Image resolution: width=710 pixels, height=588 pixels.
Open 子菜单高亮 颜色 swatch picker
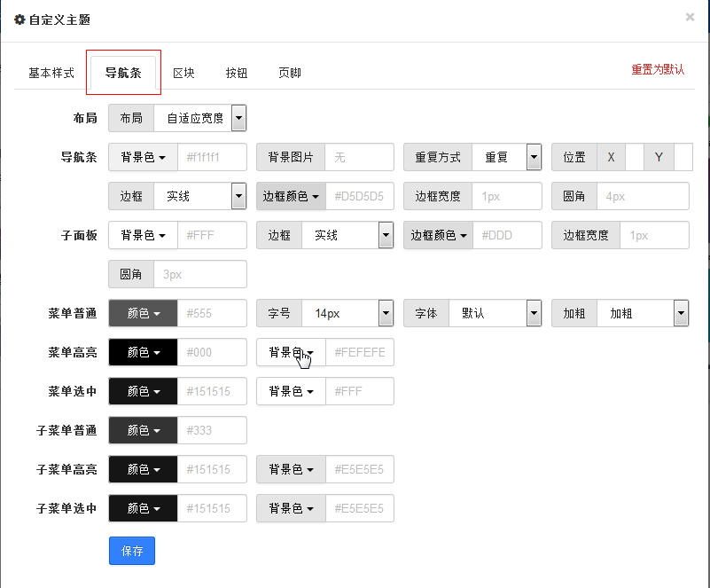click(143, 469)
